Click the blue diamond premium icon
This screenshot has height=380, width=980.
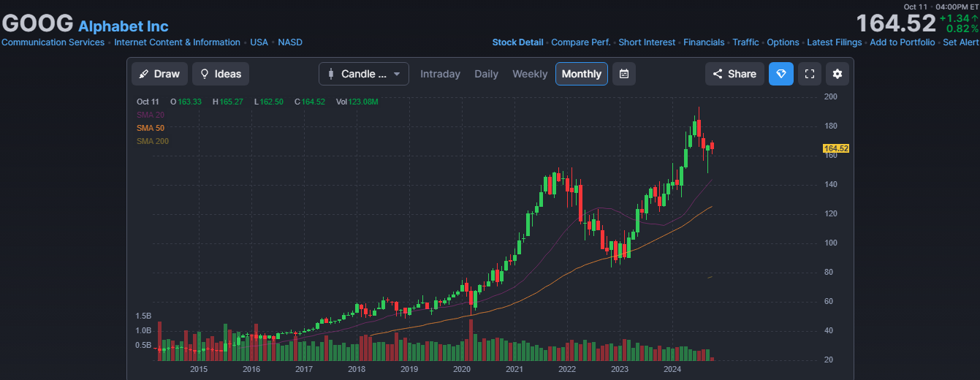pos(781,74)
